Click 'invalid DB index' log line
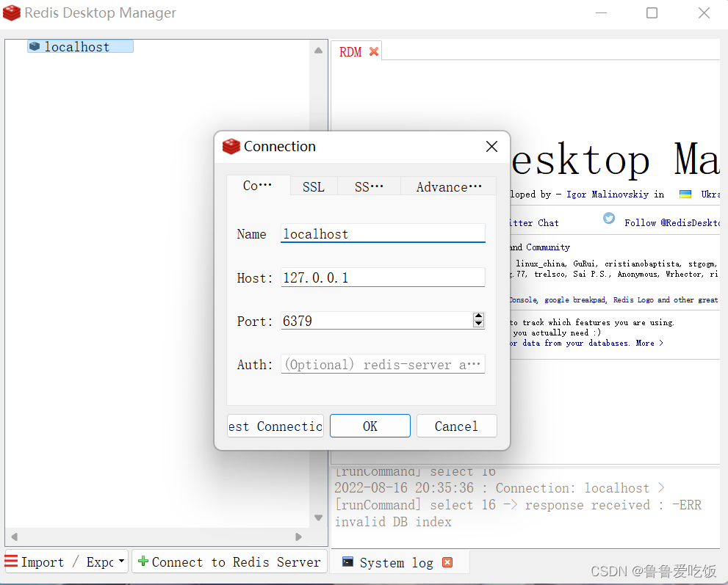The image size is (728, 585). [x=393, y=522]
